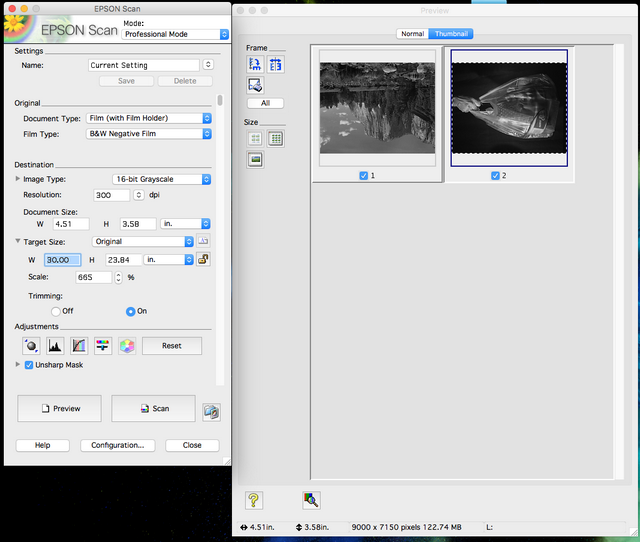Expand the Unsharp Mask disclosure triangle
Screen dimensions: 640x542
click(18, 364)
